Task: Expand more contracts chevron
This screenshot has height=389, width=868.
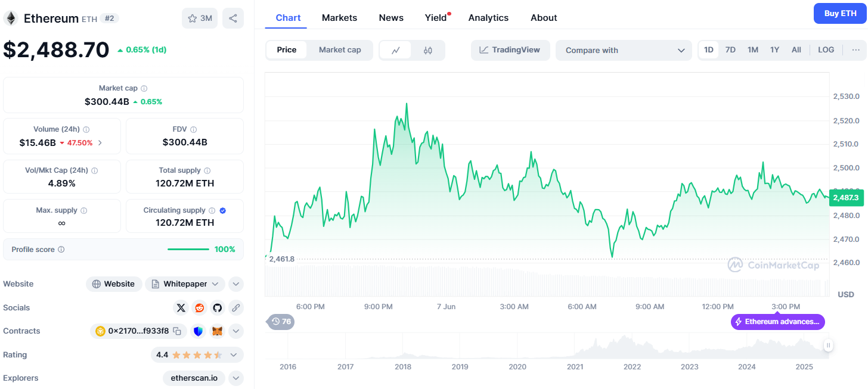Action: click(x=236, y=331)
